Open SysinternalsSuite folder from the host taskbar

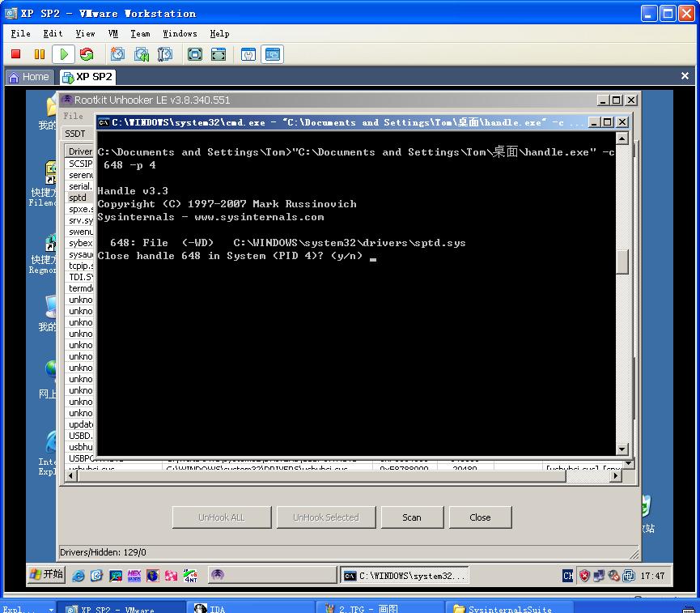pos(509,607)
